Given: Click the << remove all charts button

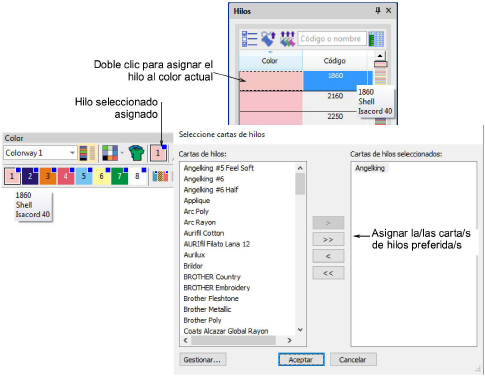Looking at the screenshot, I should [328, 273].
